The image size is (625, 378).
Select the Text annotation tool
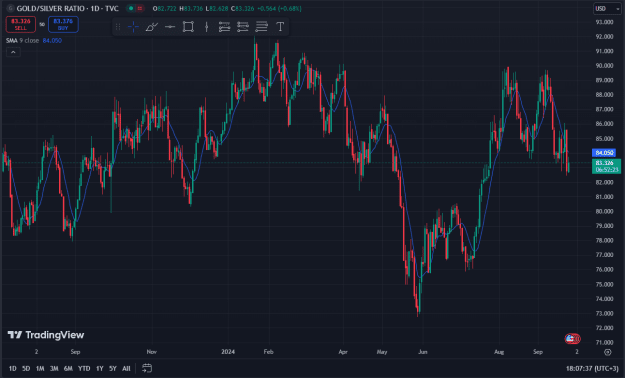280,27
